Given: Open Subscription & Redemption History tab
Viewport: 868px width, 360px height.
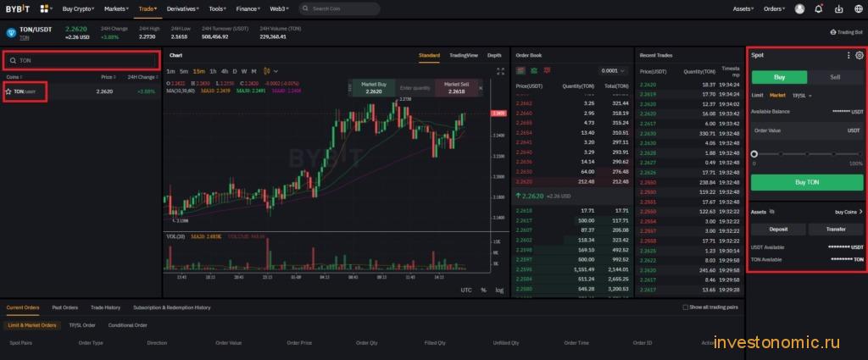Looking at the screenshot, I should point(171,307).
